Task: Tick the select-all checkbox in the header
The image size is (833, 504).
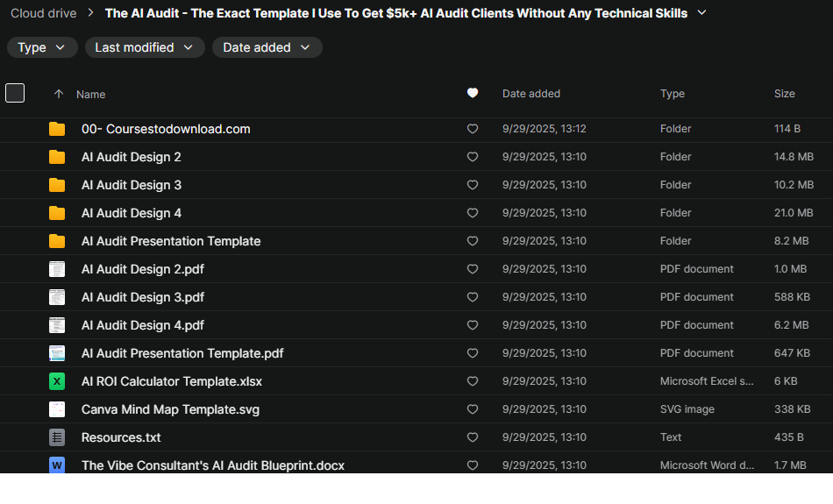Action: (x=15, y=93)
